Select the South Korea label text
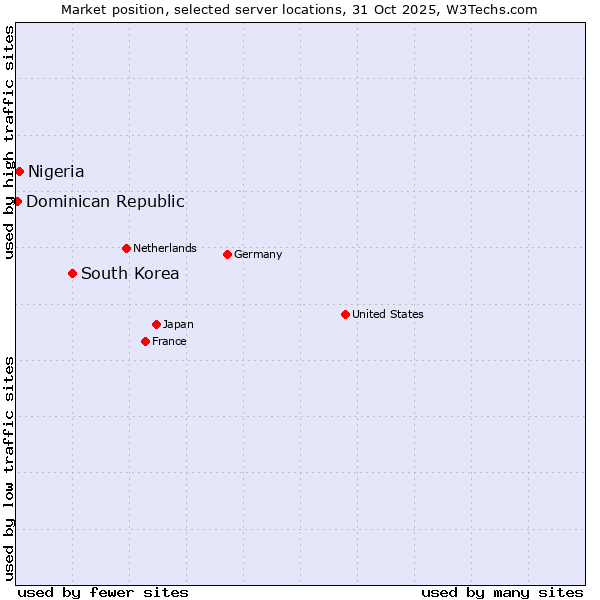 pyautogui.click(x=130, y=274)
